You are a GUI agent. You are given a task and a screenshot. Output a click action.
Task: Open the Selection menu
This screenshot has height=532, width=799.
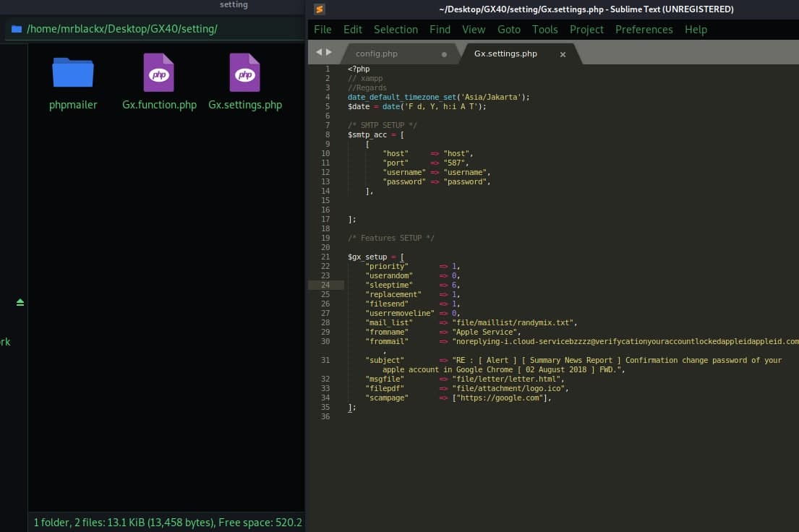(396, 30)
